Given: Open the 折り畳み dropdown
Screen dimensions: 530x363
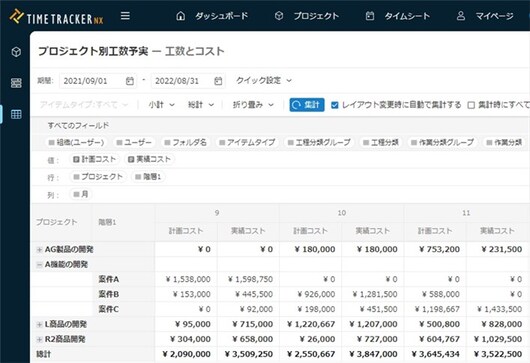Looking at the screenshot, I should [253, 105].
